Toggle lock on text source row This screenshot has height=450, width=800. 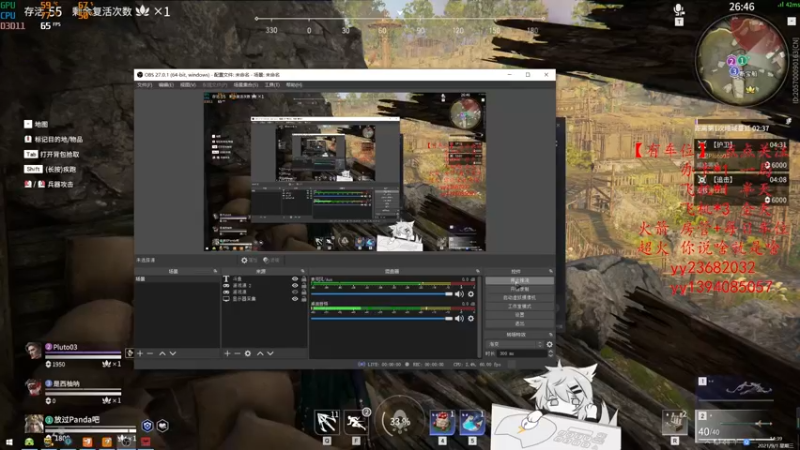pyautogui.click(x=304, y=279)
